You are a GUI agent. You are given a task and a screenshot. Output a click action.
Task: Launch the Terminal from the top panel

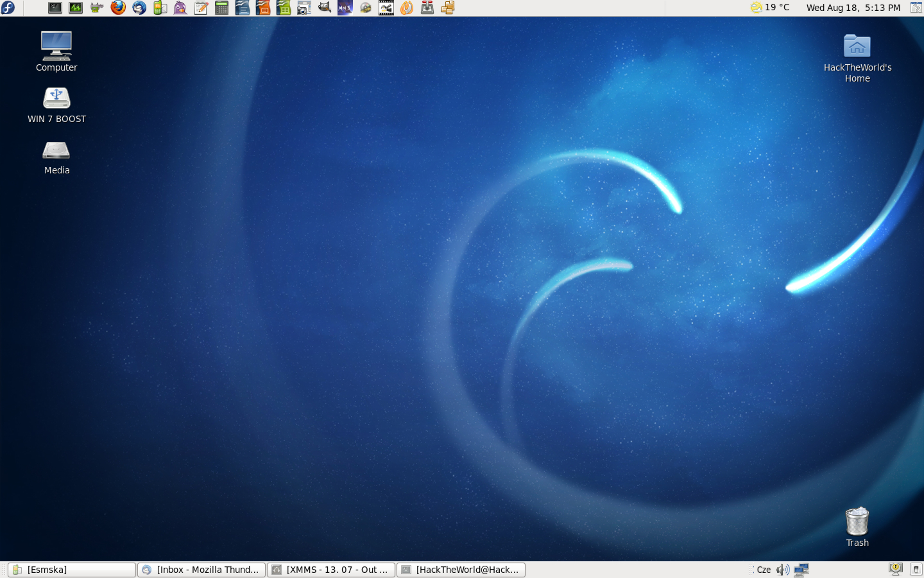pos(55,8)
